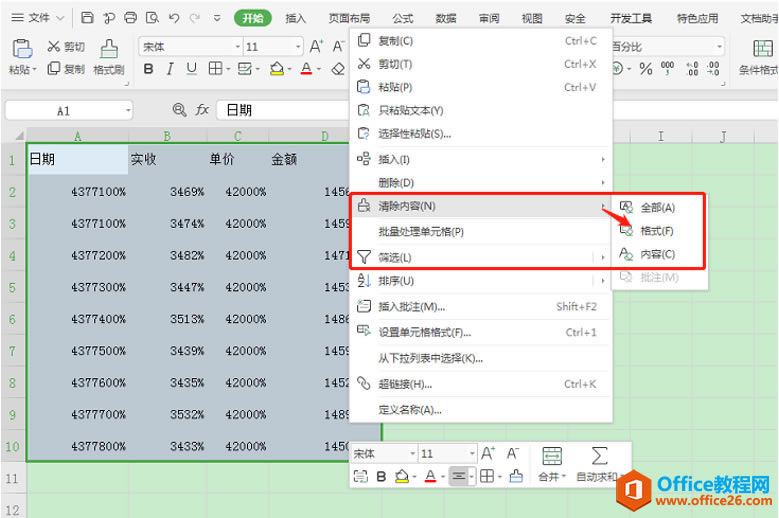Click the mini toolbar center align button

coord(459,477)
